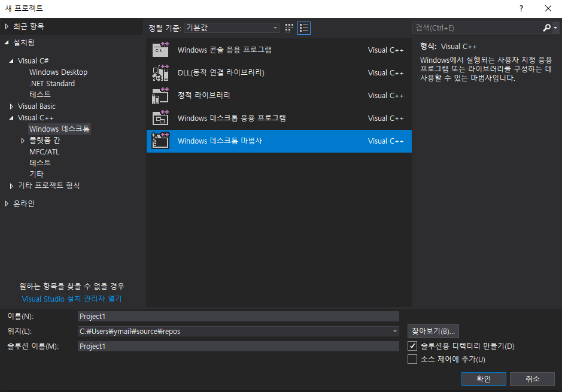Viewport: 562px width, 392px height.
Task: Enable 소스 제어에 추가 checkbox
Action: pyautogui.click(x=412, y=359)
